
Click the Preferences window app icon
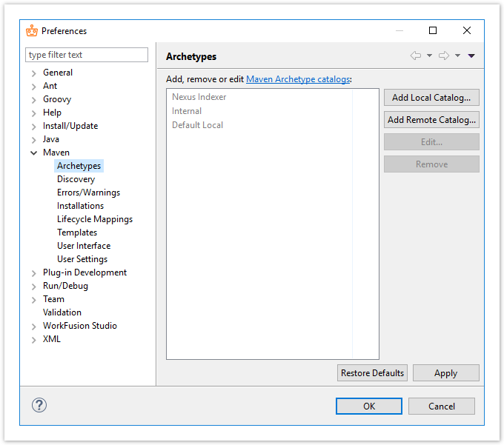click(32, 31)
